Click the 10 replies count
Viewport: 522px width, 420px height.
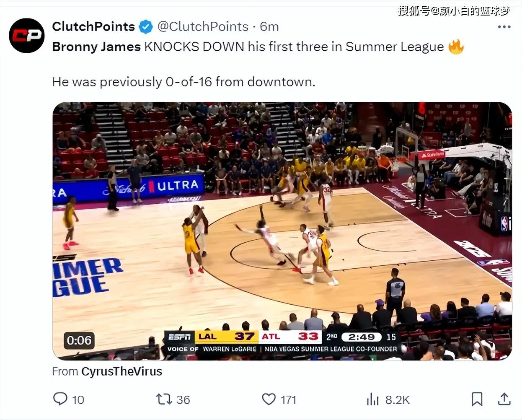point(78,400)
